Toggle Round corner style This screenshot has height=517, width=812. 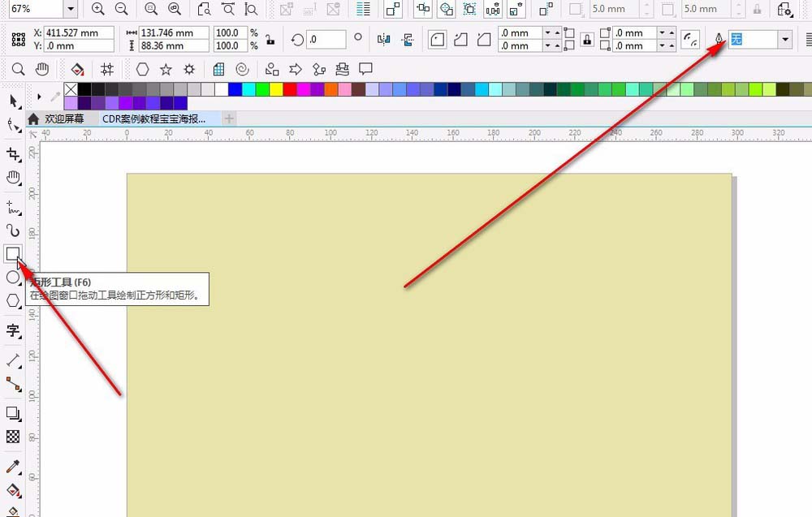click(x=437, y=39)
